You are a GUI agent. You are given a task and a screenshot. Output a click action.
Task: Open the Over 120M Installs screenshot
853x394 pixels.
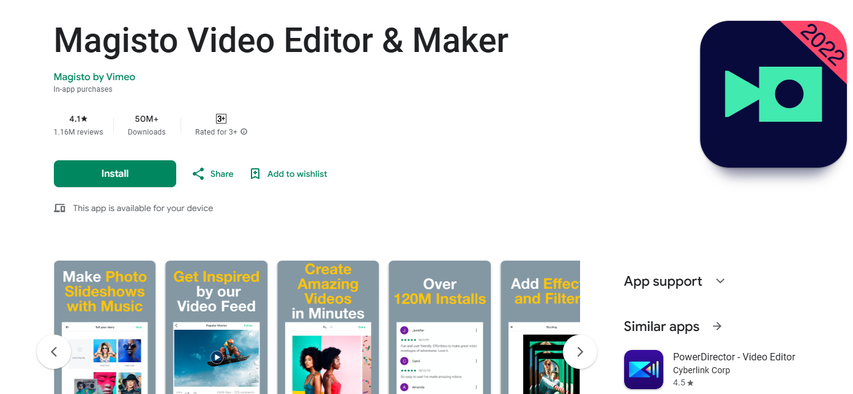tap(440, 328)
